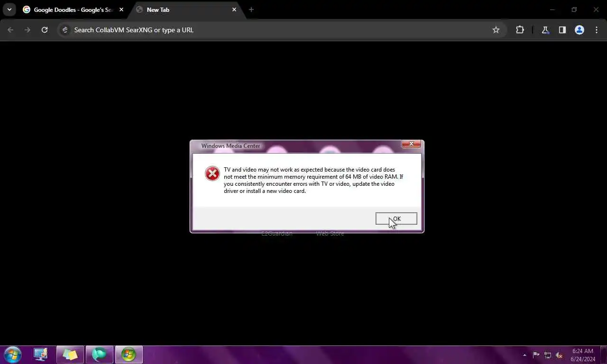Minimize the Chrome window
This screenshot has height=364, width=607.
coord(552,9)
